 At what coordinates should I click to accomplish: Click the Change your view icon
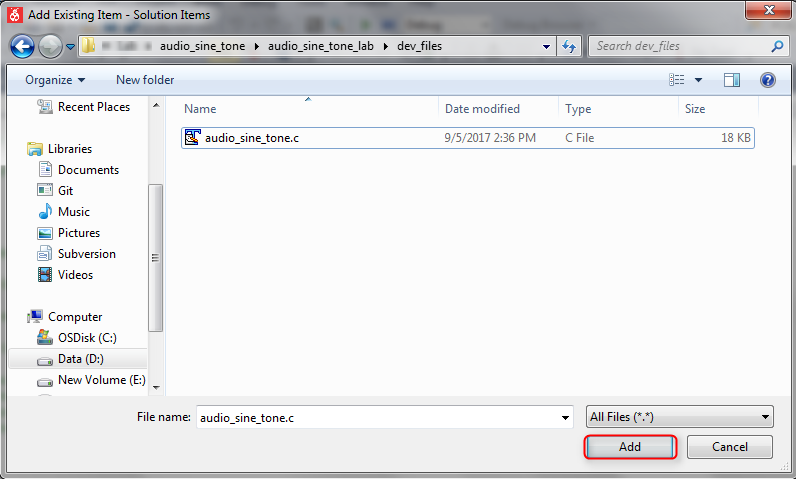pos(677,80)
